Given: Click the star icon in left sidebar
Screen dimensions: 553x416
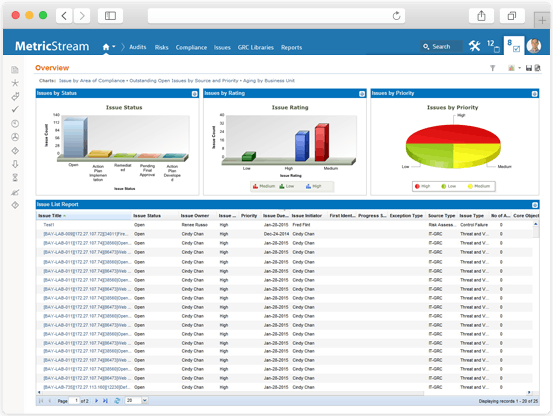Looking at the screenshot, I should pos(15,83).
